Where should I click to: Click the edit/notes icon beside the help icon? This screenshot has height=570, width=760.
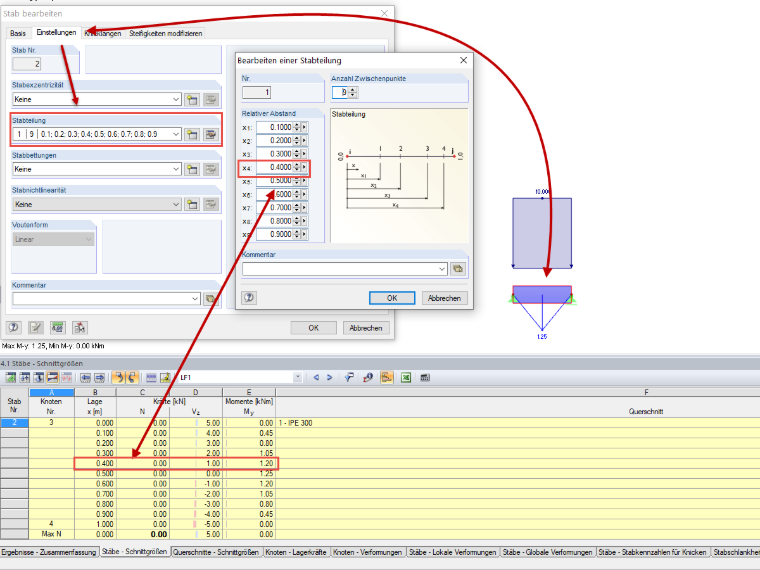tap(35, 328)
